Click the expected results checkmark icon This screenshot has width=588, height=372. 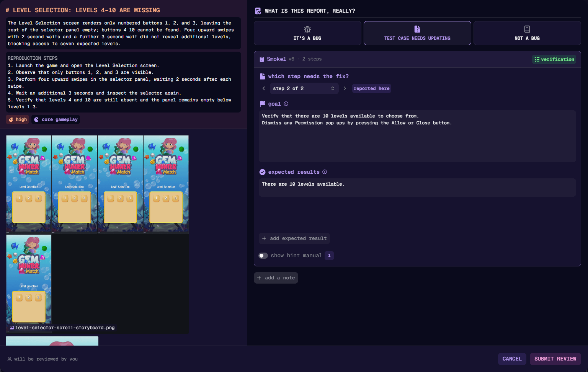tap(263, 172)
